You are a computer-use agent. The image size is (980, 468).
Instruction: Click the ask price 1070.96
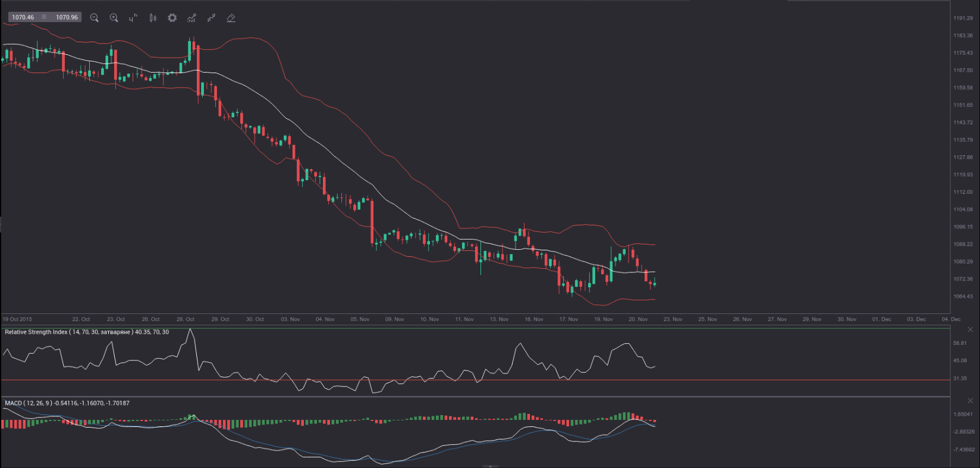[67, 17]
